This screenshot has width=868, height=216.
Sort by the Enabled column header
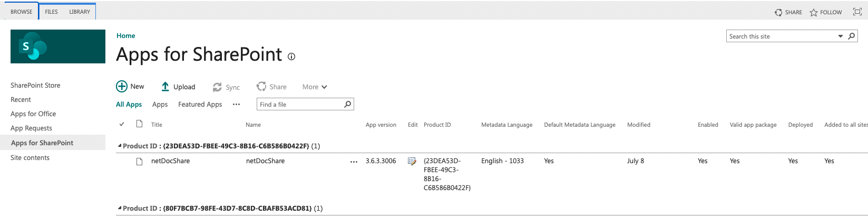tap(708, 125)
